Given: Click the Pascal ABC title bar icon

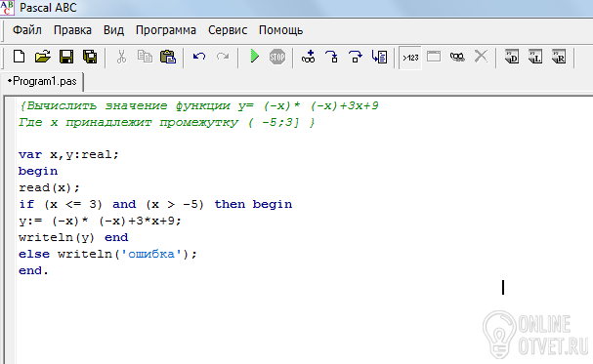Looking at the screenshot, I should (x=7, y=8).
